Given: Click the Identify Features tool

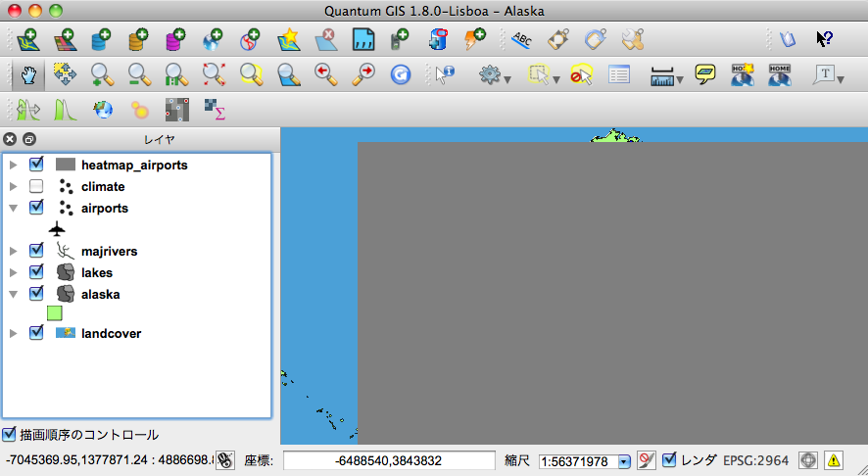Looking at the screenshot, I should pyautogui.click(x=446, y=74).
